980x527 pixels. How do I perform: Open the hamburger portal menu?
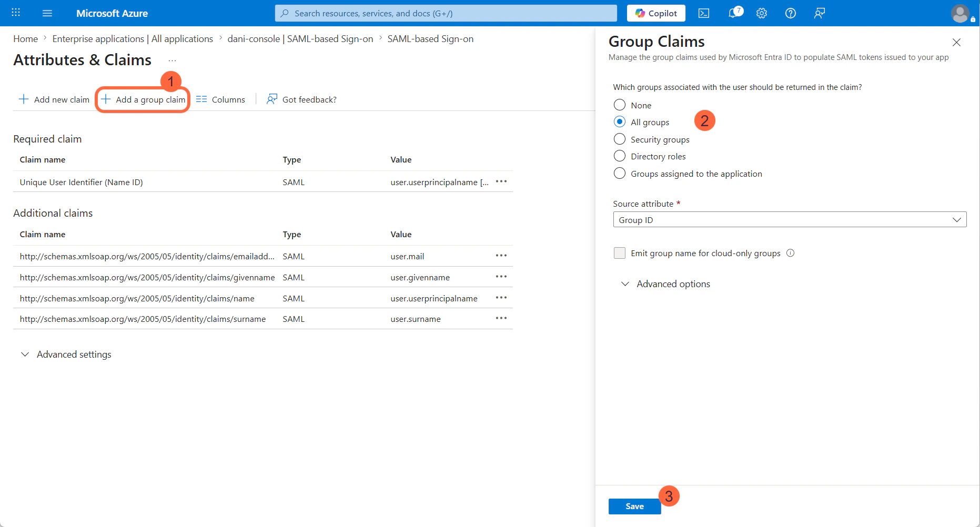point(47,13)
